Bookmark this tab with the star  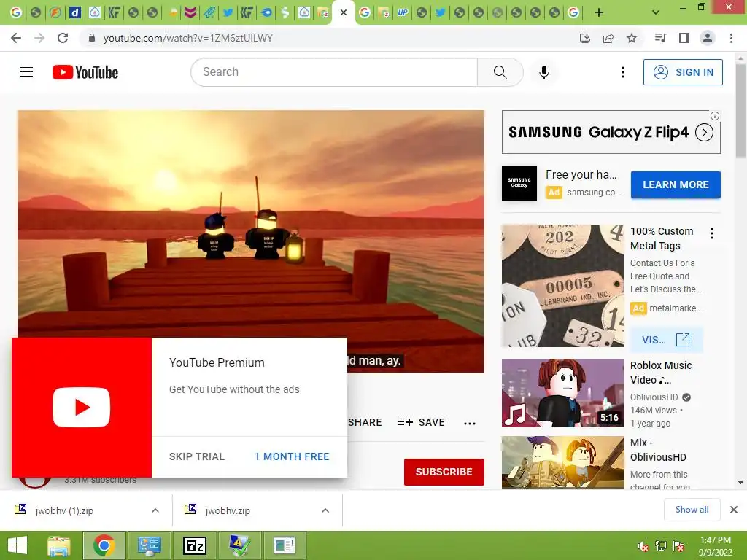tap(632, 38)
